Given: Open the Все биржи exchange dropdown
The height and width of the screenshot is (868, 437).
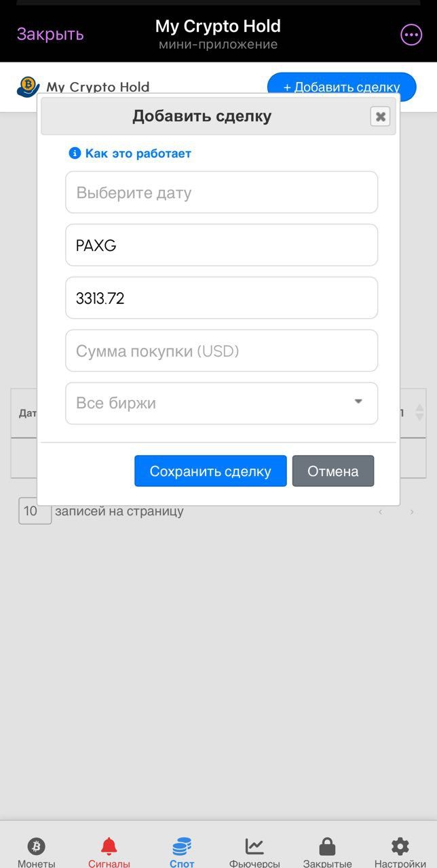Looking at the screenshot, I should coord(221,403).
